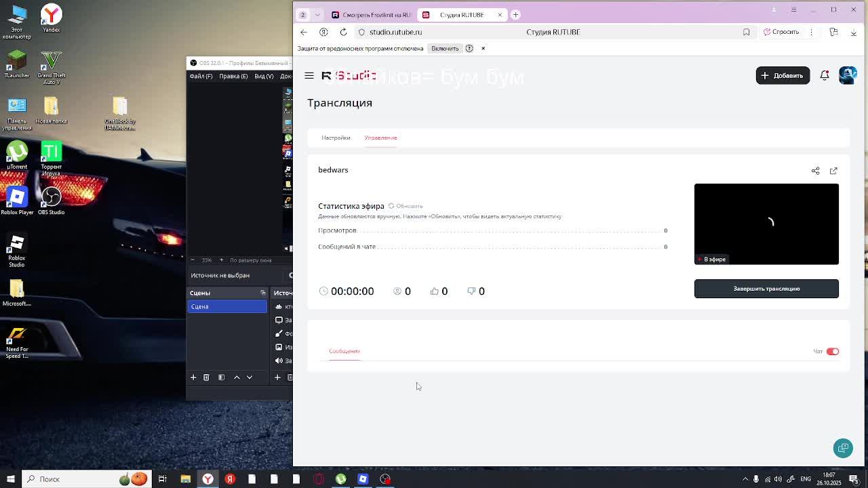Click the Спросить assistant button

(x=781, y=32)
